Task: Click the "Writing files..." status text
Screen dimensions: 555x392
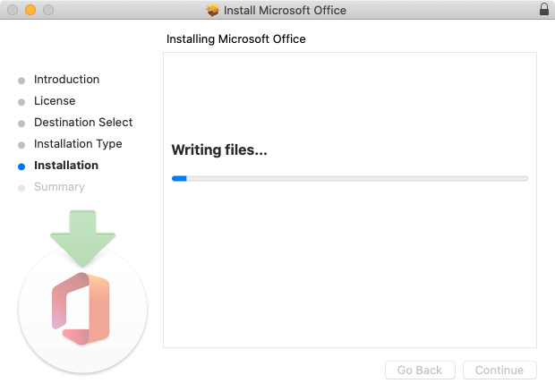Action: pyautogui.click(x=219, y=150)
